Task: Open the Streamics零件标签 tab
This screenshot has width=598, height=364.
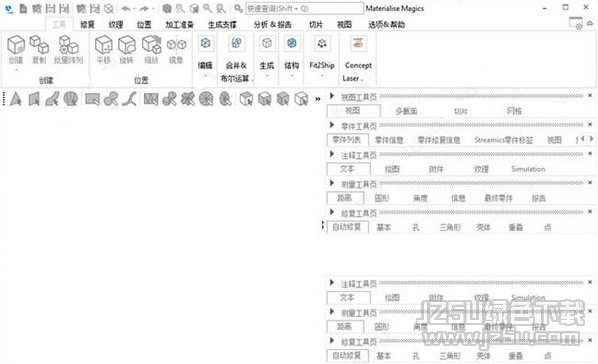Action: click(503, 140)
